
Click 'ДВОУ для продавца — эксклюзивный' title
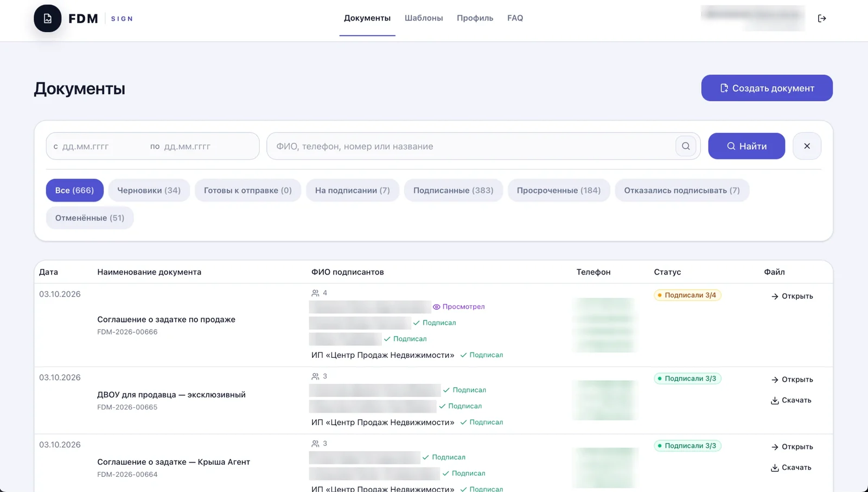[171, 395]
